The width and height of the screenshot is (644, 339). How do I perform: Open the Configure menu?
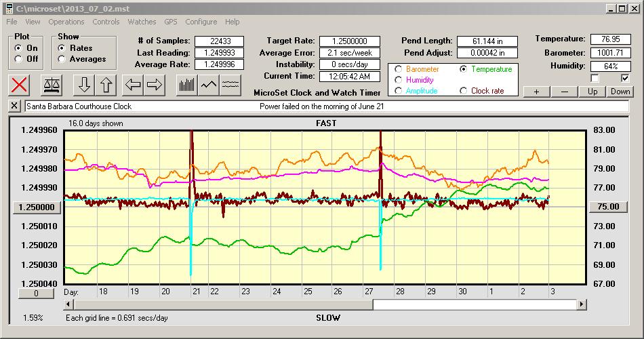[201, 22]
